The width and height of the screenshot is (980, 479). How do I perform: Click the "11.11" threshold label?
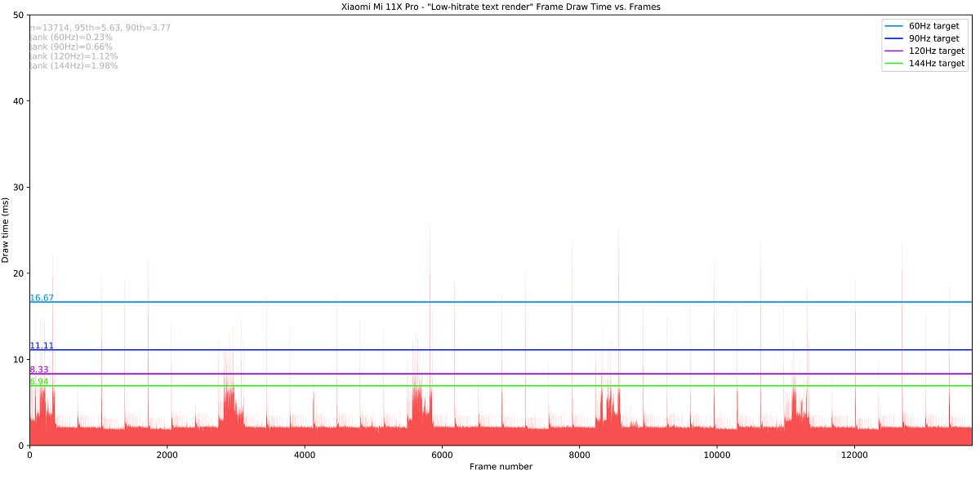tap(42, 346)
